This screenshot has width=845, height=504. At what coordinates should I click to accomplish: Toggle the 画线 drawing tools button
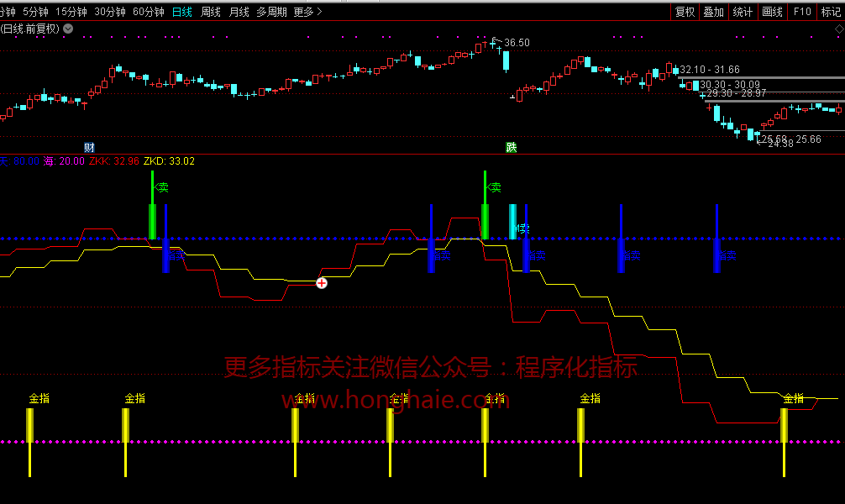pyautogui.click(x=772, y=12)
